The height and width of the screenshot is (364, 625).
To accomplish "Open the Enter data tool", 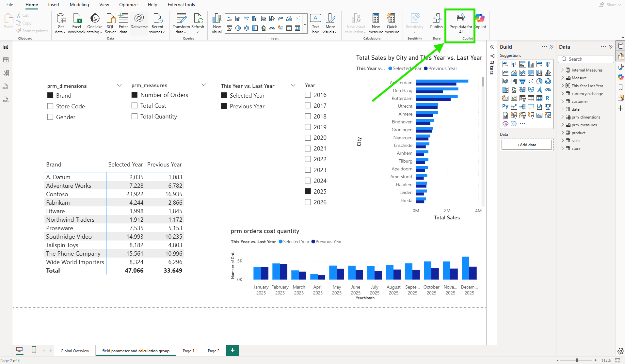I will click(x=123, y=24).
